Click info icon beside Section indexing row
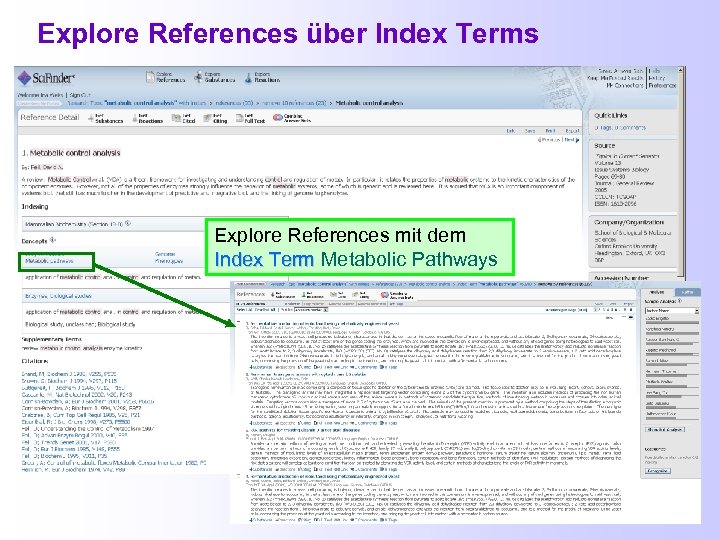The width and height of the screenshot is (720, 540). click(128, 224)
